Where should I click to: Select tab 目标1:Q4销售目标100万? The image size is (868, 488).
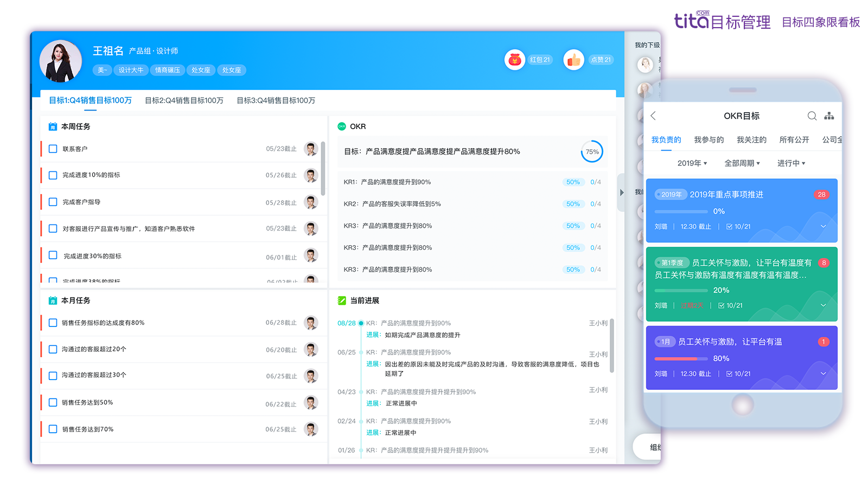(x=90, y=100)
